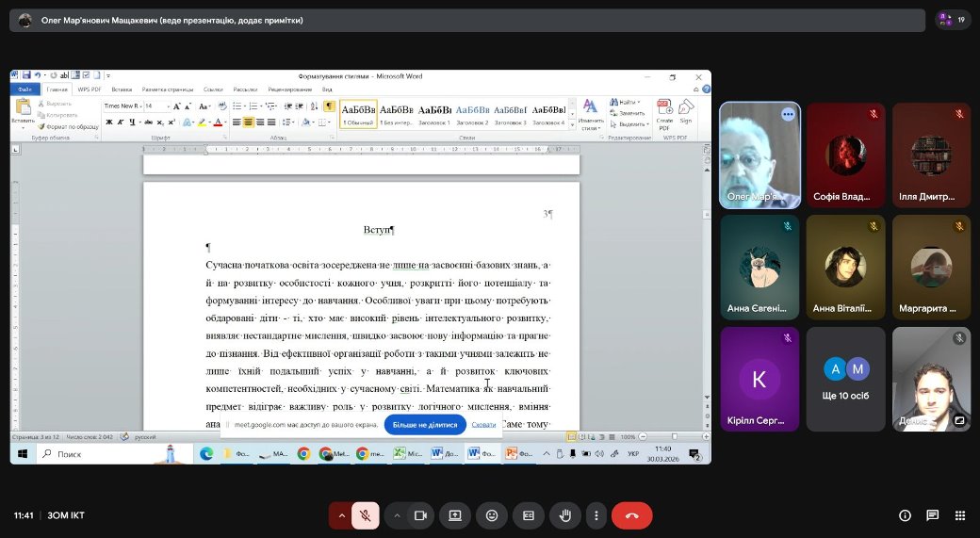Hang up with the red leave call button

click(631, 515)
